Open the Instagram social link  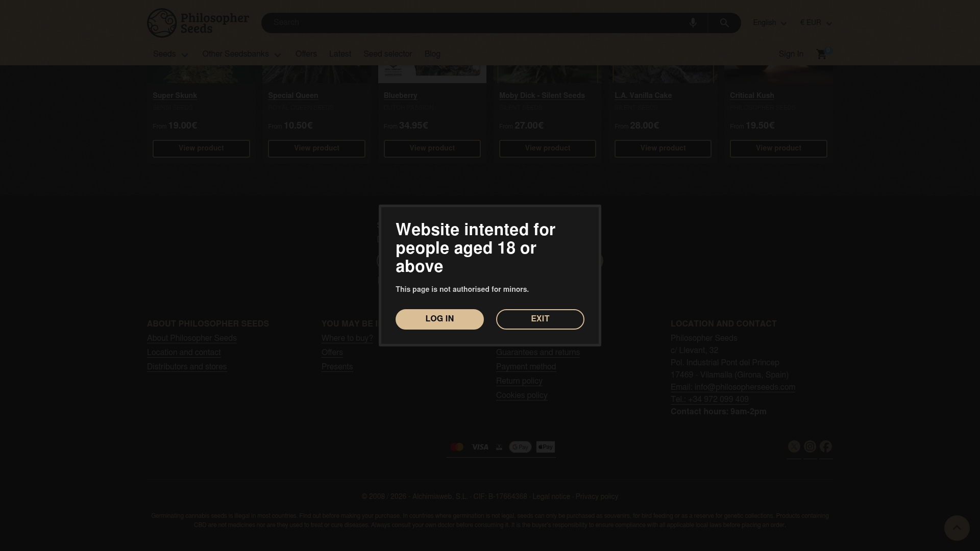(810, 447)
